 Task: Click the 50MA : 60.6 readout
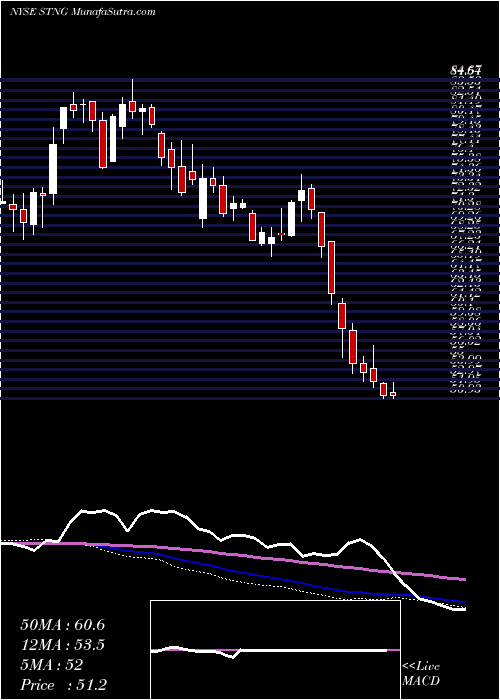pos(63,625)
